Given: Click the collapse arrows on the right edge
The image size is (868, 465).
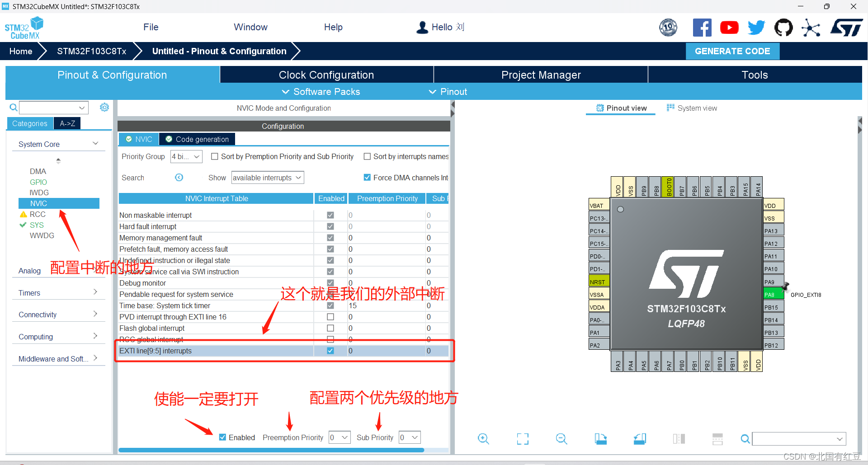Looking at the screenshot, I should click(860, 126).
